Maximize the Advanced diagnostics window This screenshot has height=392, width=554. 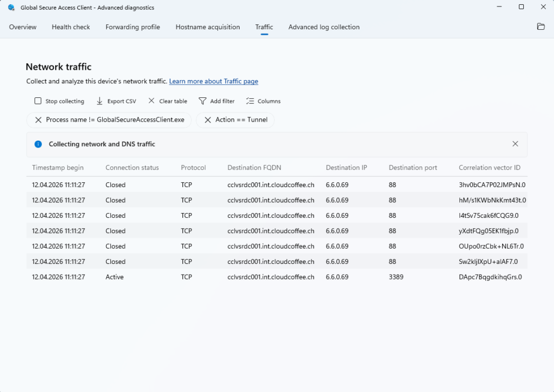pos(521,6)
